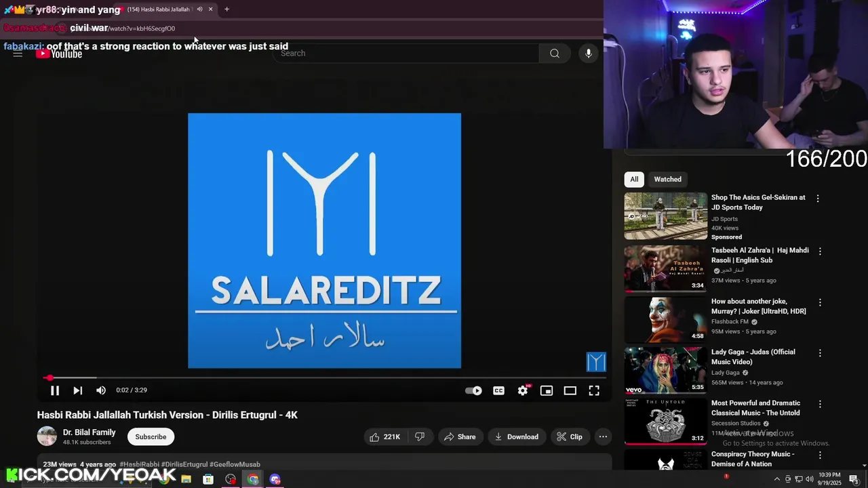
Task: Open Dr. Bilal Family channel avatar
Action: click(47, 436)
